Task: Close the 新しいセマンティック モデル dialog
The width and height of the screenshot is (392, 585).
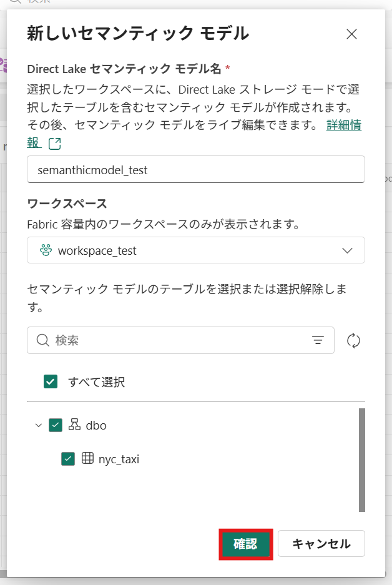Action: click(x=351, y=34)
